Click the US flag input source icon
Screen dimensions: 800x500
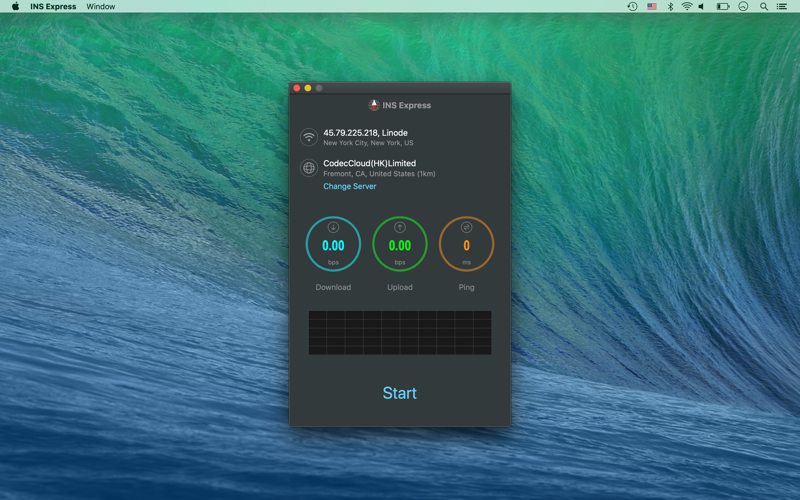pyautogui.click(x=652, y=6)
